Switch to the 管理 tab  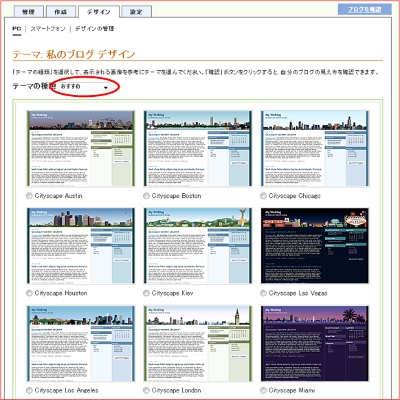[29, 12]
